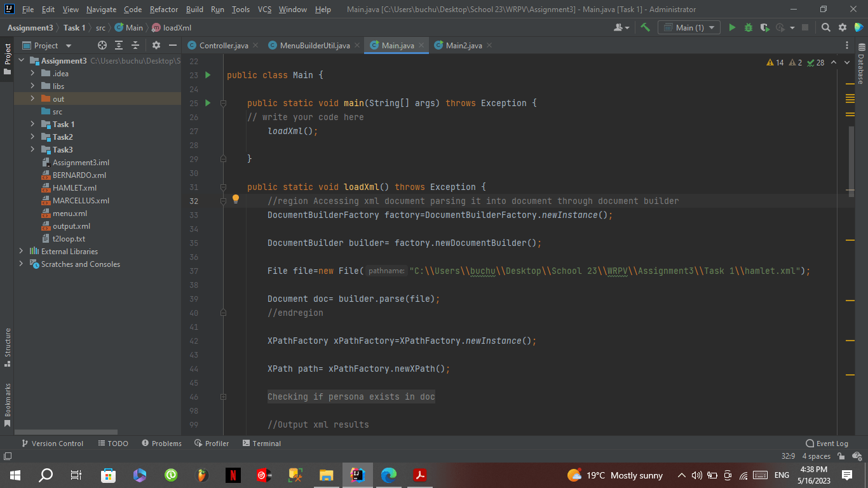Toggle the Structure tool window side button
Screen dimensions: 868x488
click(7, 347)
